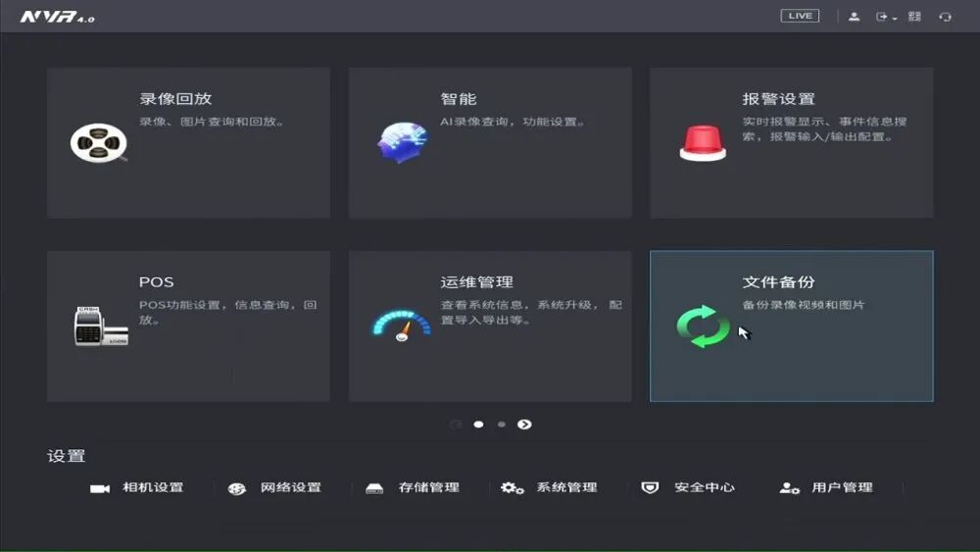The width and height of the screenshot is (980, 552).
Task: Open 相机设置 settings
Action: [x=153, y=487]
